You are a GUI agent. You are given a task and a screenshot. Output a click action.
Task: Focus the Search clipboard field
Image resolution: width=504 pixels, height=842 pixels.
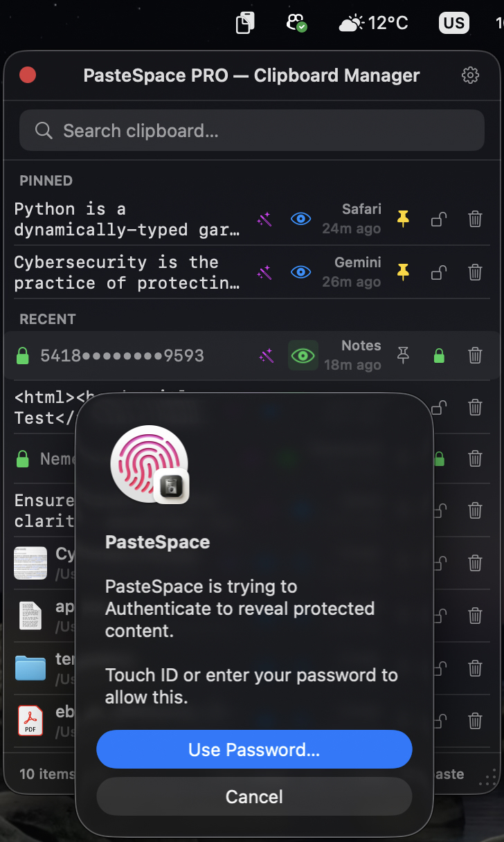[x=252, y=131]
